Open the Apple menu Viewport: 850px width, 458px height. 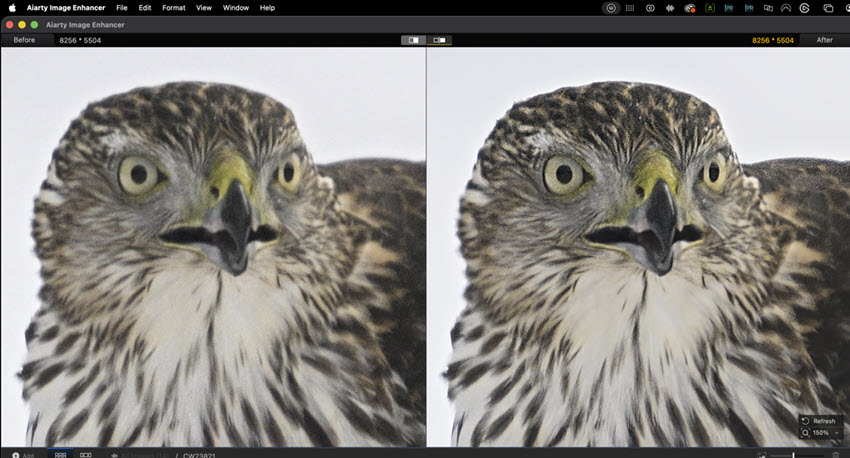[12, 8]
